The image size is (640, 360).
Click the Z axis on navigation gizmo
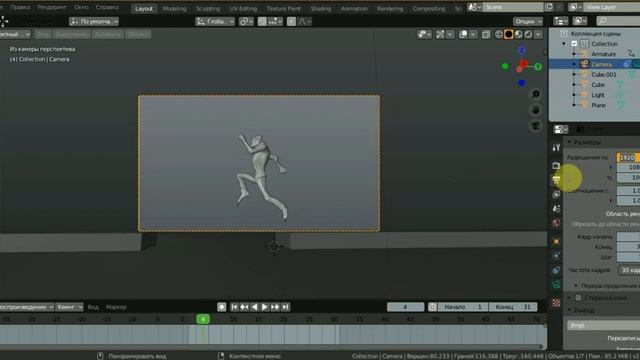(x=522, y=50)
